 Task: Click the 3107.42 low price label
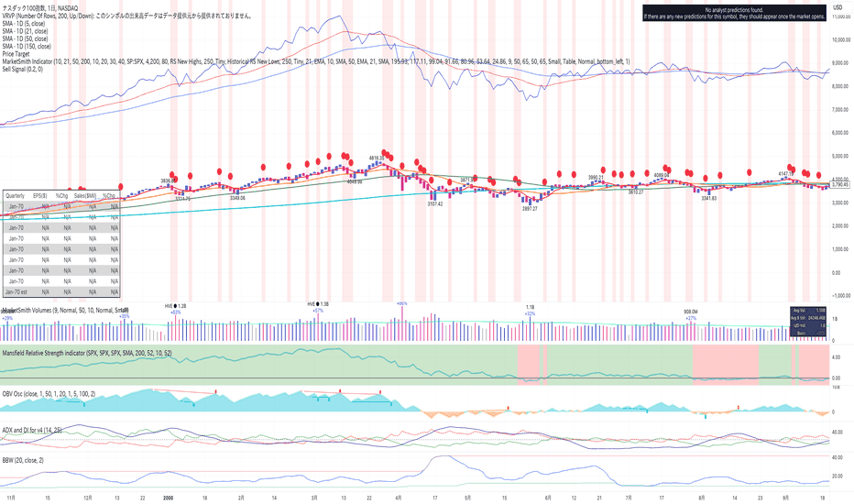(434, 203)
